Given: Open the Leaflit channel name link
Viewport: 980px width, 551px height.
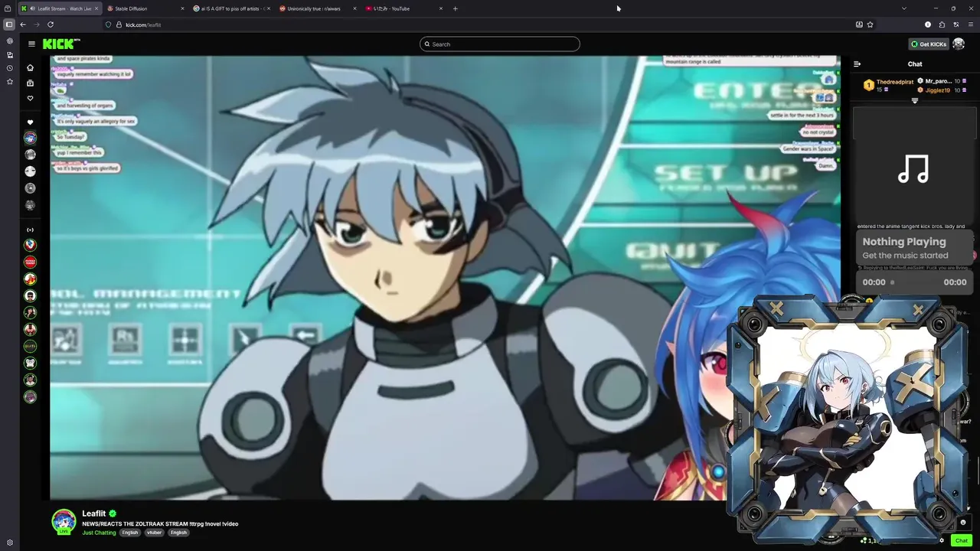Looking at the screenshot, I should [x=94, y=514].
